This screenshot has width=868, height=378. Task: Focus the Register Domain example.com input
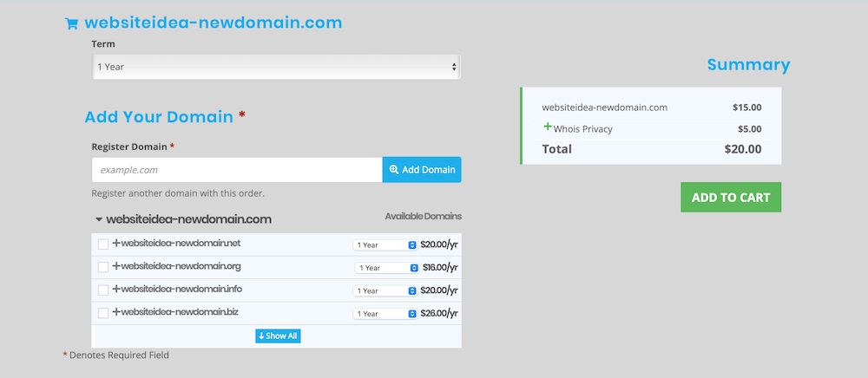pyautogui.click(x=237, y=170)
